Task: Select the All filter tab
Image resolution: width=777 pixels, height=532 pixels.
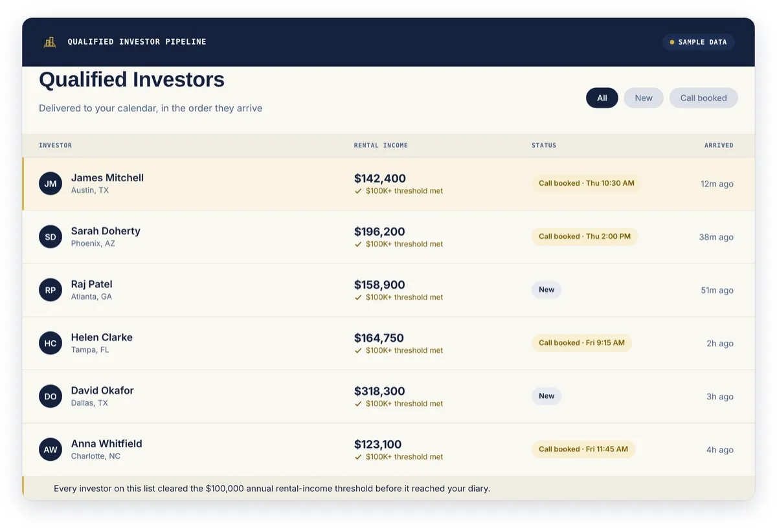Action: pos(602,98)
